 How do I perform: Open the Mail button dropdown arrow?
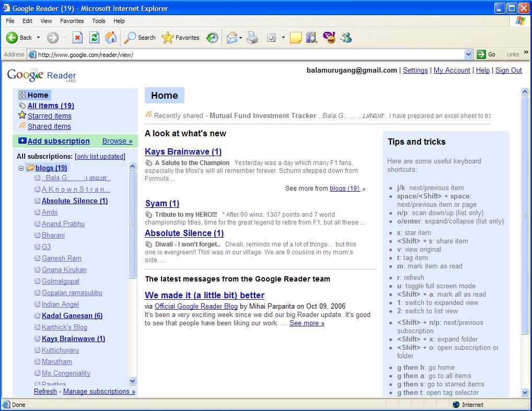pyautogui.click(x=240, y=38)
